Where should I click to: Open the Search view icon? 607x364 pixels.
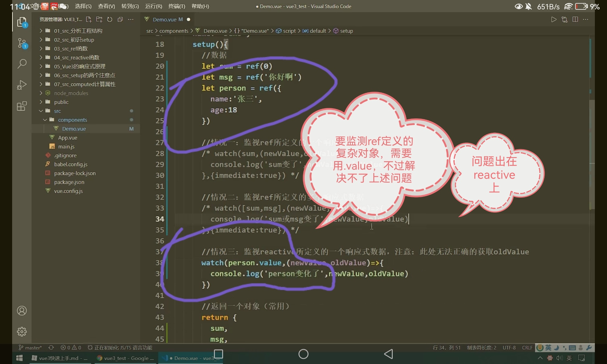point(22,64)
